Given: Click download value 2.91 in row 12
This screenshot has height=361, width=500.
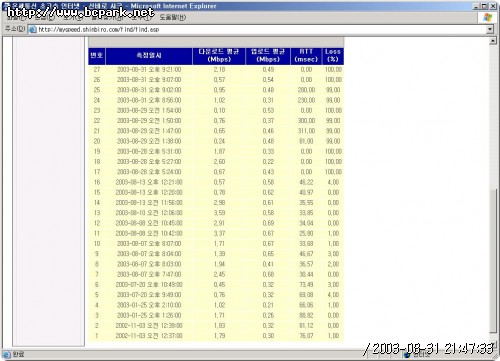Looking at the screenshot, I should (x=219, y=223).
